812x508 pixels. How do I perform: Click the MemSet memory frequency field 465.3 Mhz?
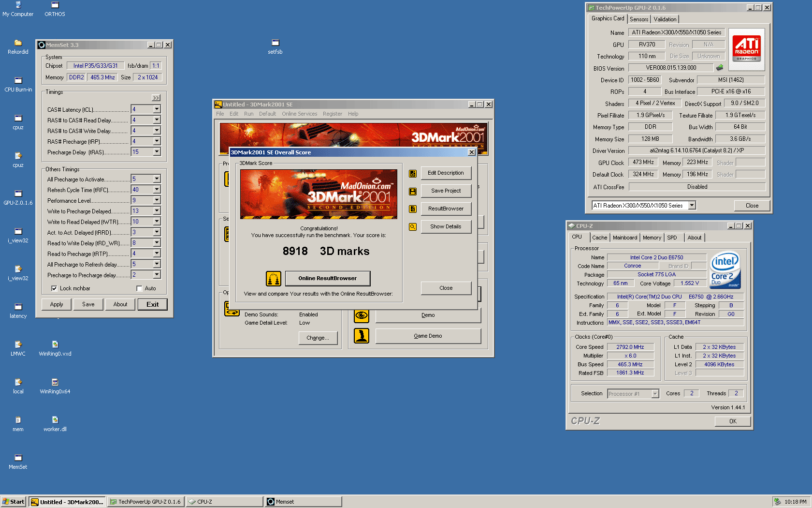point(102,77)
